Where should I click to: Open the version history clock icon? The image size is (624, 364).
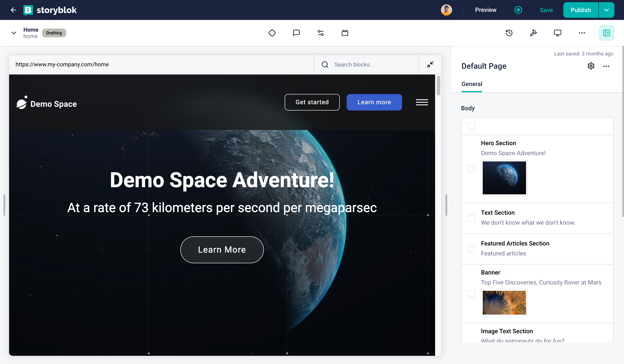coord(509,33)
